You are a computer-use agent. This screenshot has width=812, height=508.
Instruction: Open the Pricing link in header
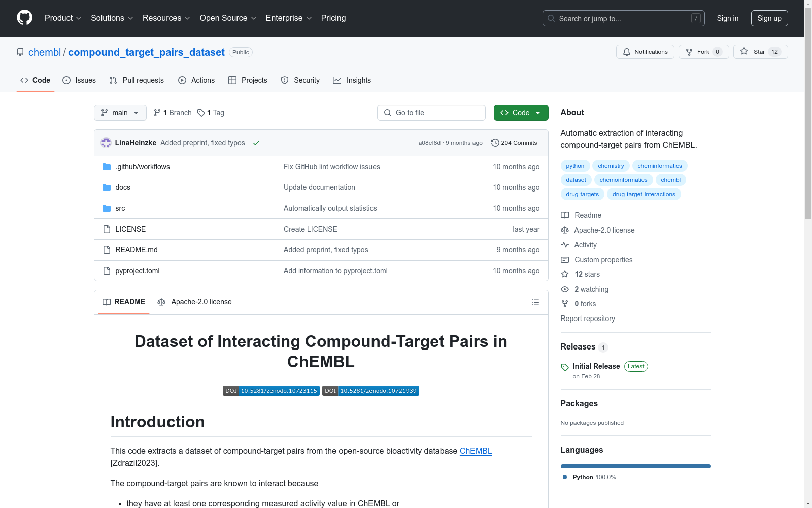pyautogui.click(x=333, y=18)
